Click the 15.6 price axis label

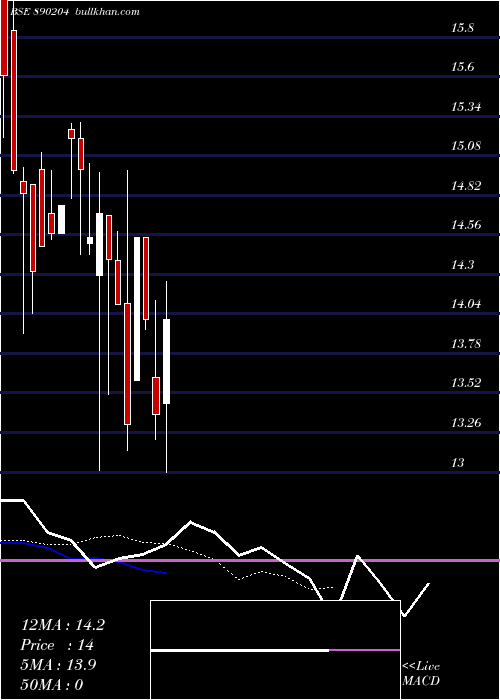pyautogui.click(x=462, y=67)
